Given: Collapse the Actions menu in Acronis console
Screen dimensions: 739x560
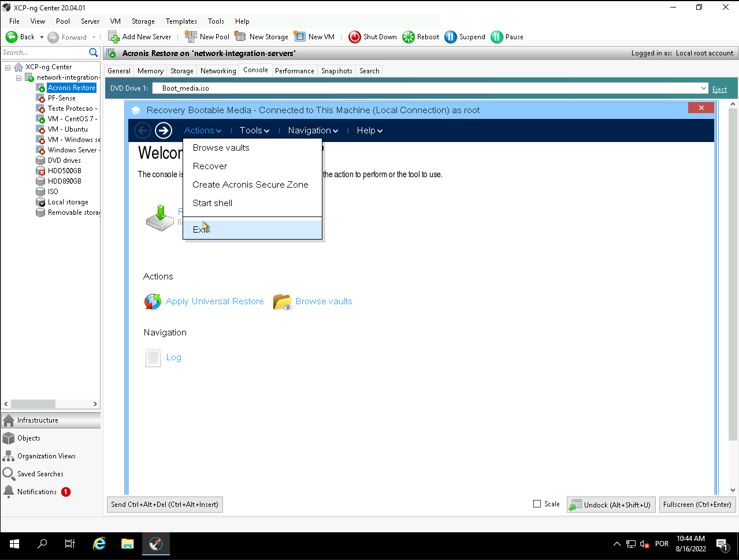Looking at the screenshot, I should click(203, 130).
